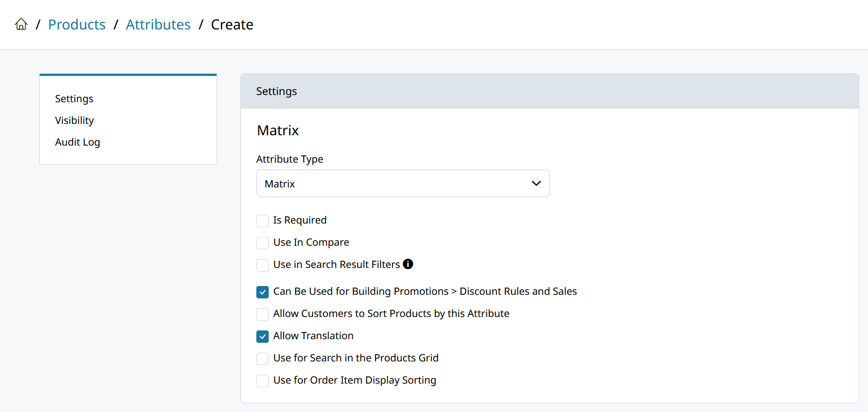Click the Create breadcrumb text
The width and height of the screenshot is (868, 412).
point(232,25)
